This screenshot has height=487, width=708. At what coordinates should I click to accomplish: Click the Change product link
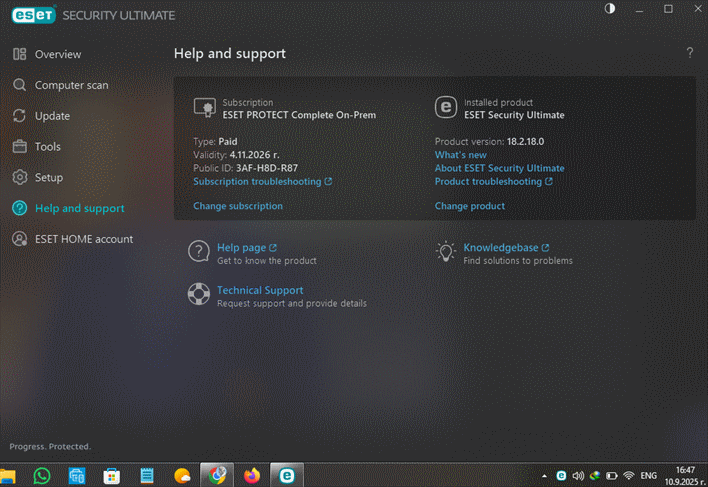coord(470,206)
